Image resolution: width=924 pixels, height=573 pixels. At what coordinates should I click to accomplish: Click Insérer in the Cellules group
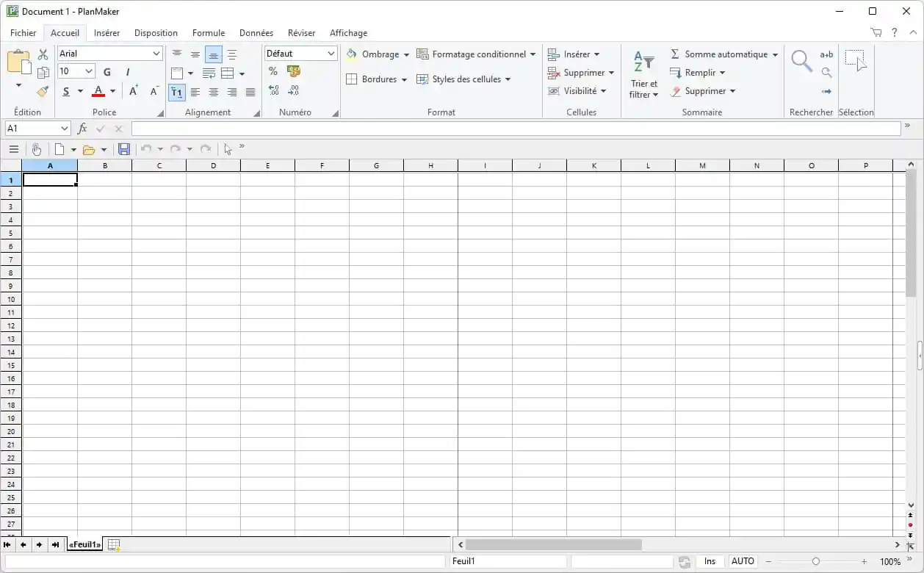pos(574,54)
